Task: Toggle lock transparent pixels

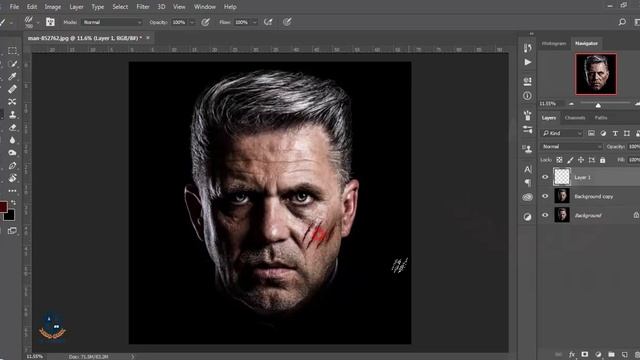Action: point(559,160)
